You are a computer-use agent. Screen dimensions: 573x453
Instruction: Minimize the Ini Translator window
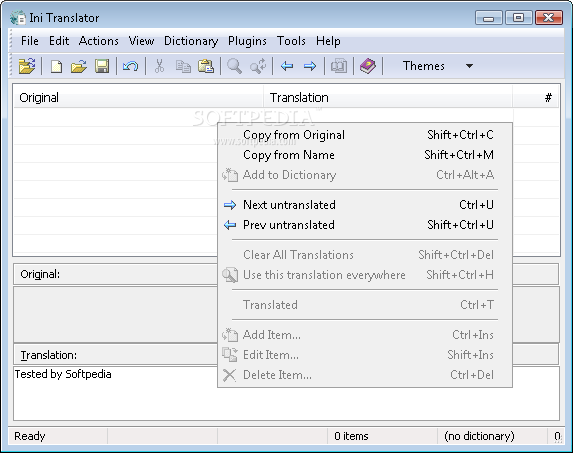point(489,18)
